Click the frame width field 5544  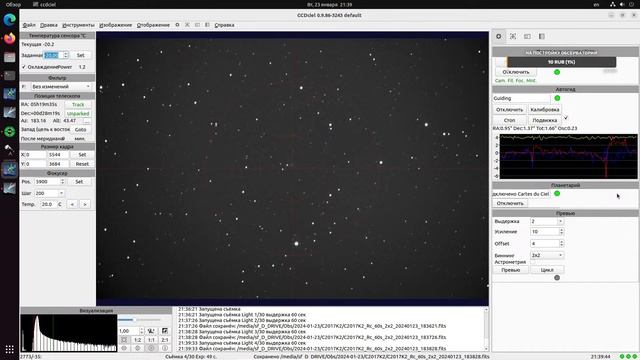(x=58, y=155)
